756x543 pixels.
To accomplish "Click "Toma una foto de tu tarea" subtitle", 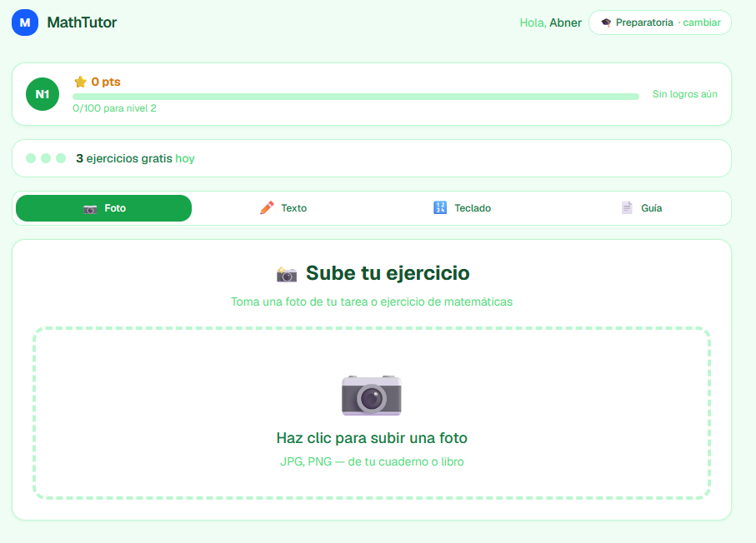I will 371,301.
